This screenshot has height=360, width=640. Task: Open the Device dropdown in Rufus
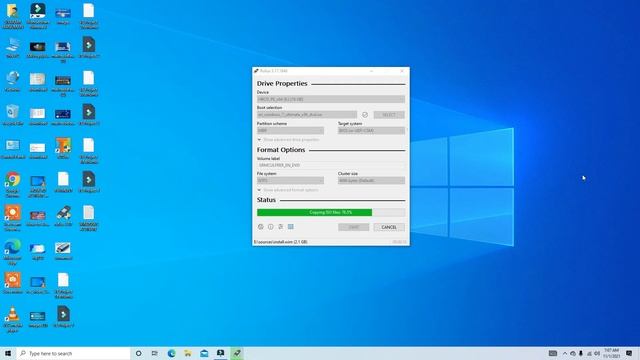point(331,99)
